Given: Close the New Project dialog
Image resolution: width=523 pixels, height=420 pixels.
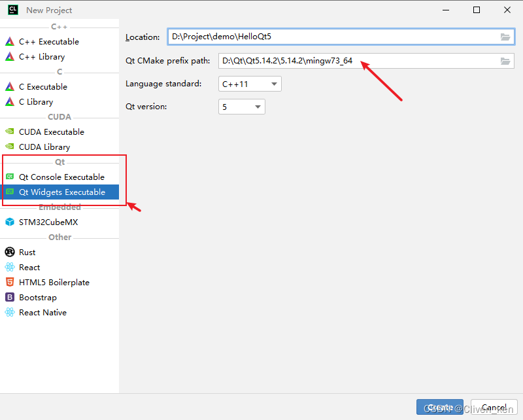Looking at the screenshot, I should (x=507, y=10).
